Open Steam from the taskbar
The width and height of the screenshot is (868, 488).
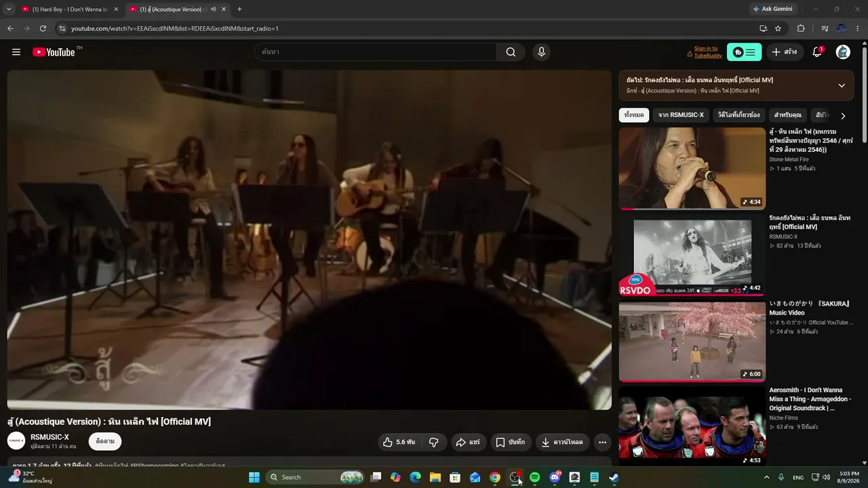(x=614, y=477)
